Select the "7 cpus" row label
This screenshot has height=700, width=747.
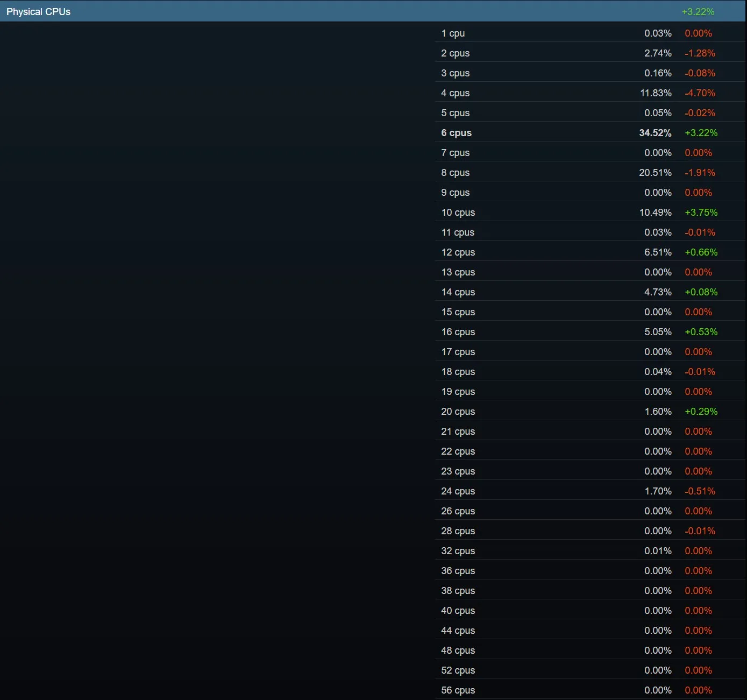(456, 153)
